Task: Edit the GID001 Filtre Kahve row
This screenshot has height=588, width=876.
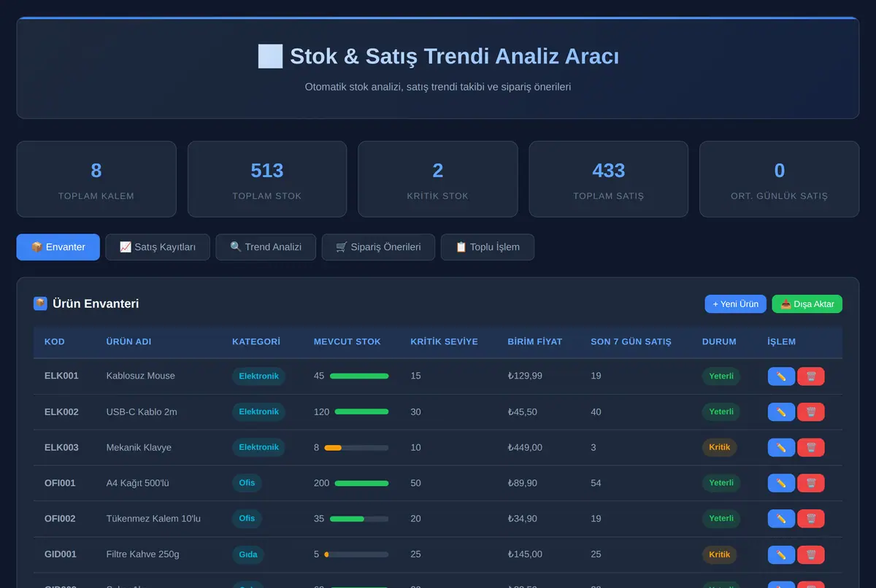Action: click(781, 554)
